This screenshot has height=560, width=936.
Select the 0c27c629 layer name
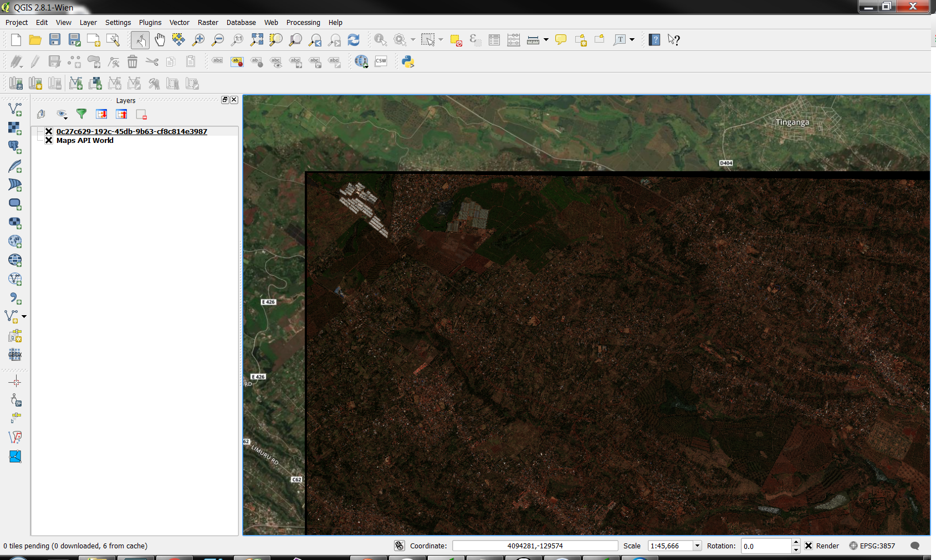pyautogui.click(x=131, y=132)
